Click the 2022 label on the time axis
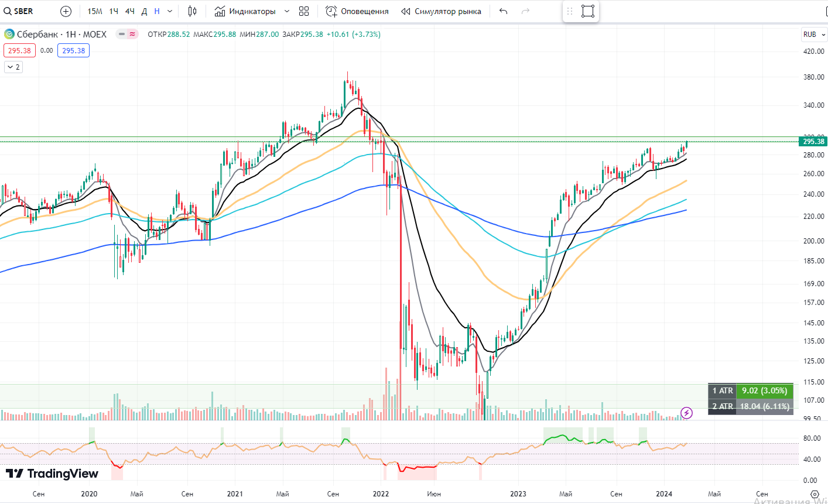Viewport: 828px width, 504px height. [x=381, y=494]
